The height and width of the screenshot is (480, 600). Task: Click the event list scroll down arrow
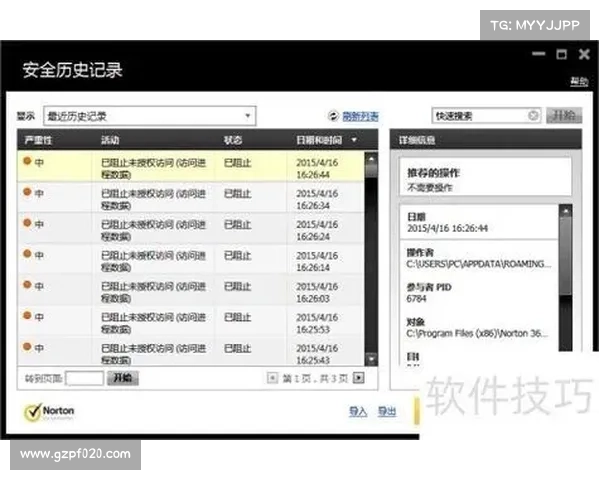coord(371,359)
